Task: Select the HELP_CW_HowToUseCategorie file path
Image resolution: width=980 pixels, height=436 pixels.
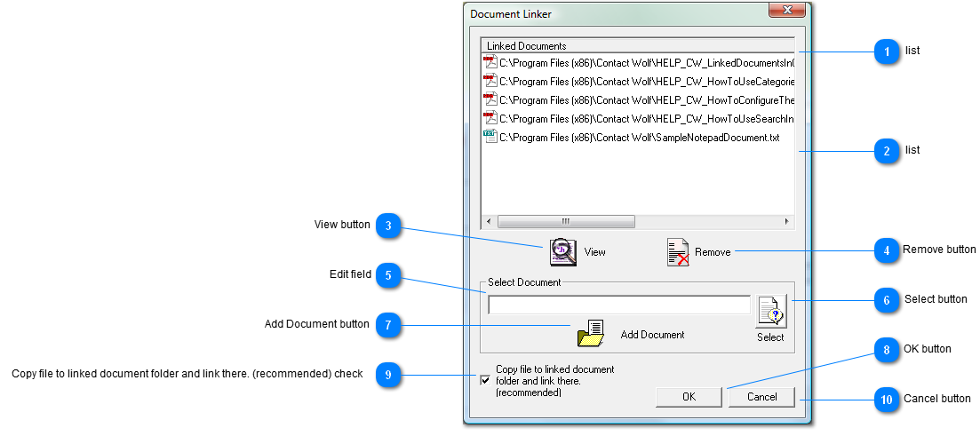Action: pyautogui.click(x=647, y=82)
